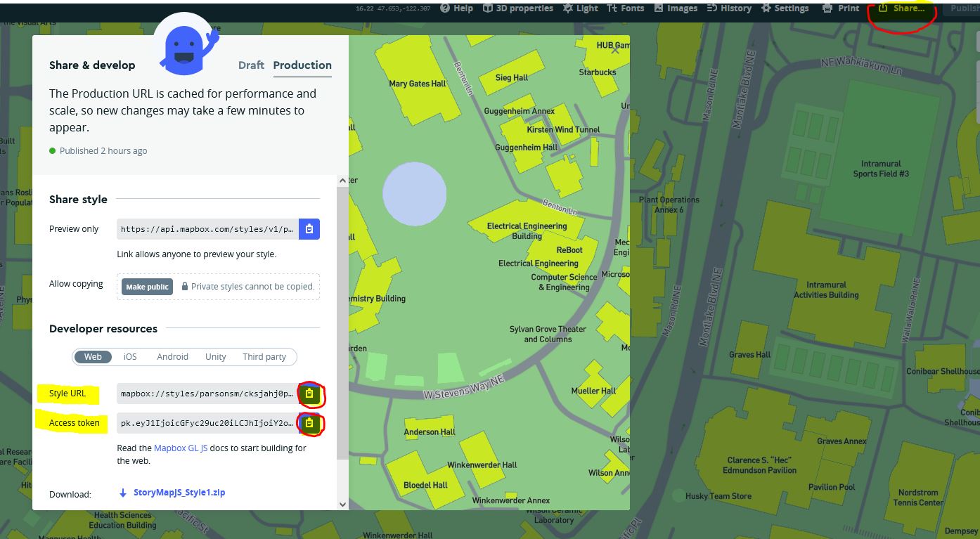
Task: Click Mary Gates Hall label on map
Action: (418, 84)
